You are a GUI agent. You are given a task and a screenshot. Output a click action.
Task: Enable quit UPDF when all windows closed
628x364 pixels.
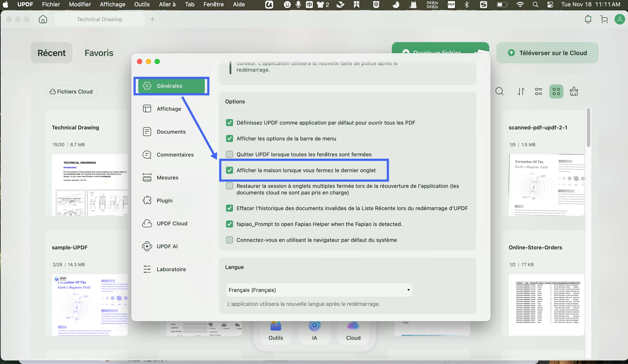[x=229, y=154]
